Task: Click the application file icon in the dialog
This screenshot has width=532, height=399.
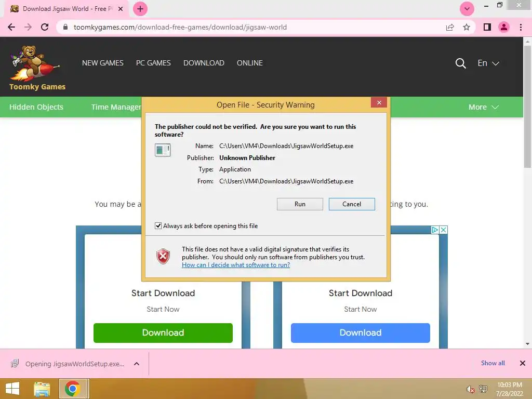Action: [x=163, y=150]
